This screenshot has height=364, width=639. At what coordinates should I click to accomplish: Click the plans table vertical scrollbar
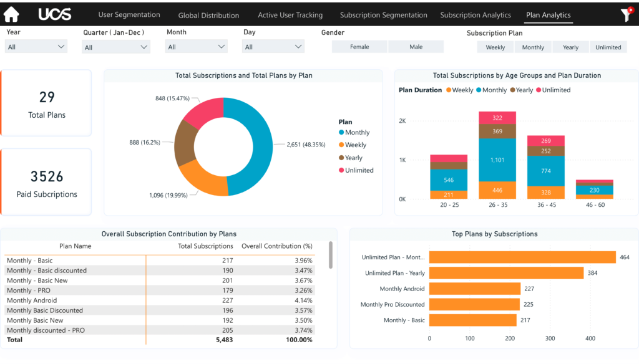point(330,255)
